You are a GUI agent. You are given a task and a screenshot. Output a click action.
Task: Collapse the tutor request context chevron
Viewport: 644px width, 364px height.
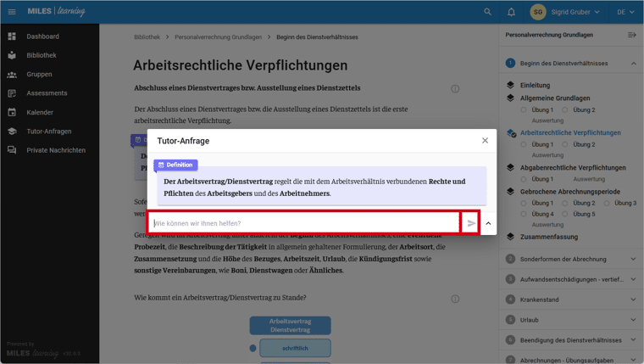click(x=488, y=223)
